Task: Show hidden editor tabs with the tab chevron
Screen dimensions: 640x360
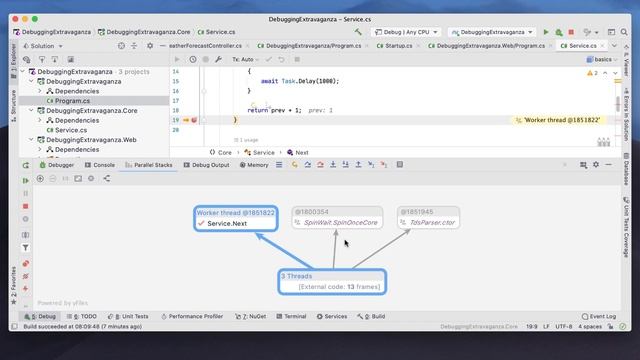Action: pos(614,46)
